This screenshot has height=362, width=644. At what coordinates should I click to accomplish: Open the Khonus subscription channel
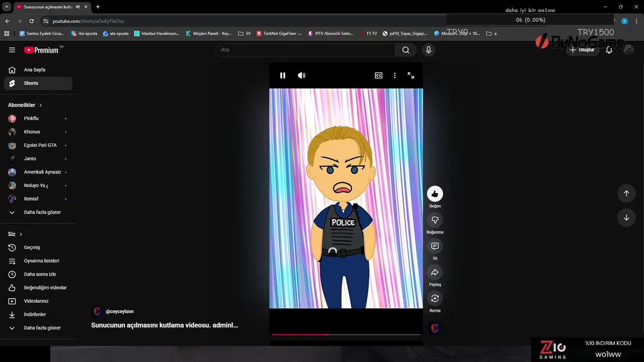pyautogui.click(x=38, y=132)
